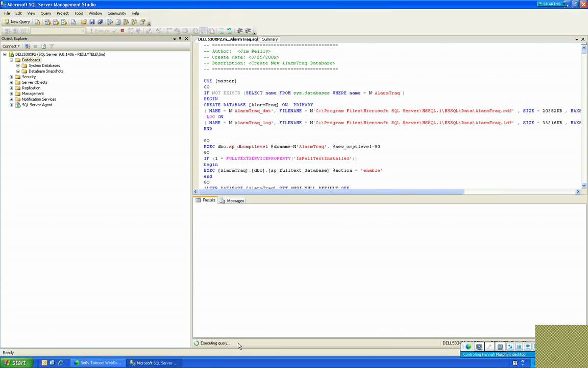This screenshot has width=588, height=368.
Task: Click Display Estimated Execution Plan icon
Action: click(x=131, y=31)
